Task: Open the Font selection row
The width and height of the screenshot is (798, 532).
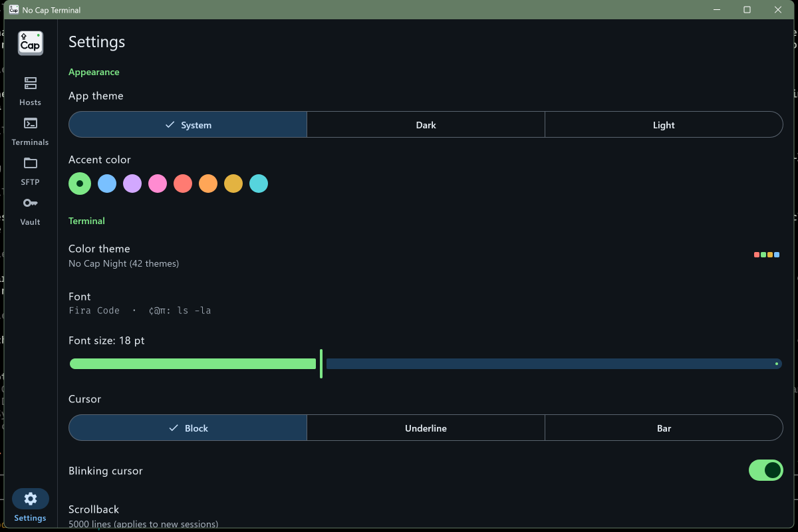Action: [426, 303]
